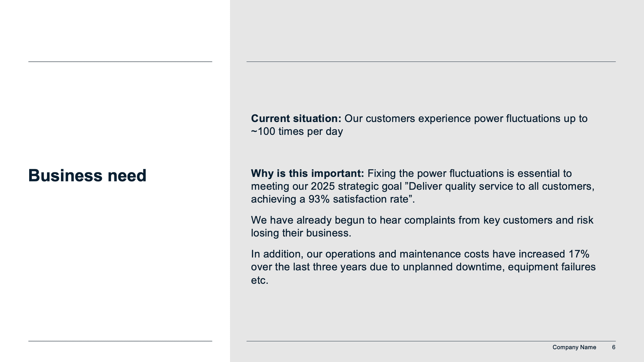Click the top line in the gray panel
Viewport: 644px width, 362px height.
431,62
